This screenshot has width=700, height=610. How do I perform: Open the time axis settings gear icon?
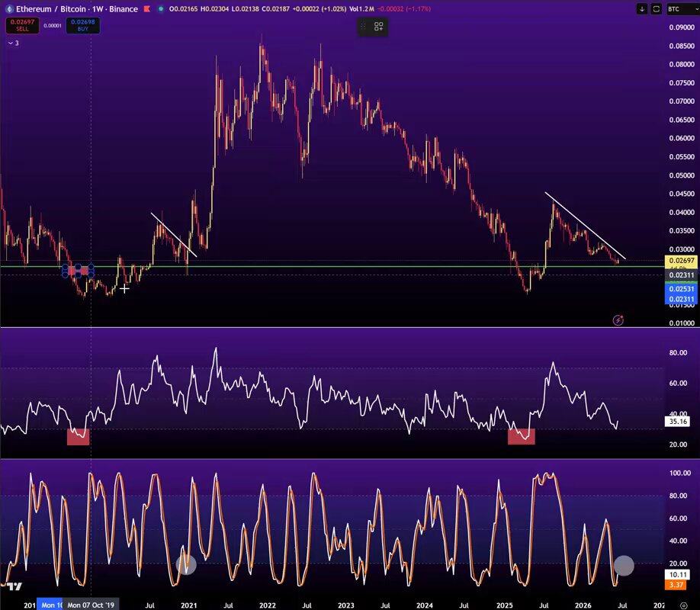coord(683,605)
